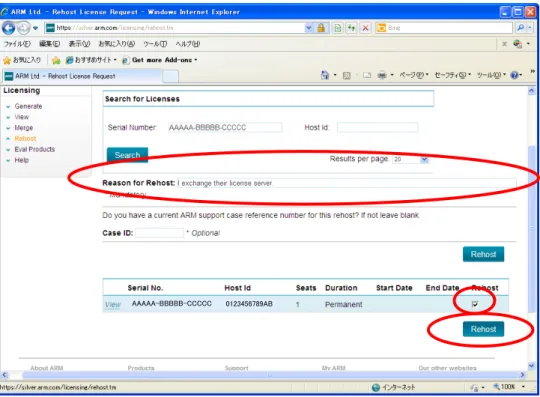Click the Read Mail icon
The image size is (540, 397).
[x=367, y=75]
